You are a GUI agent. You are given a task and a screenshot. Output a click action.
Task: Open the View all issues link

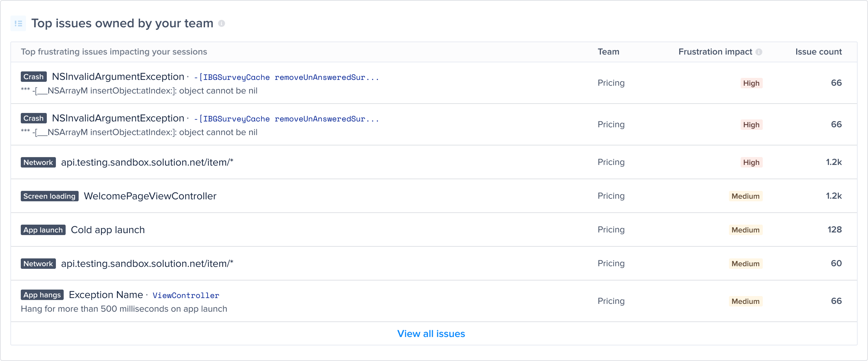[431, 333]
